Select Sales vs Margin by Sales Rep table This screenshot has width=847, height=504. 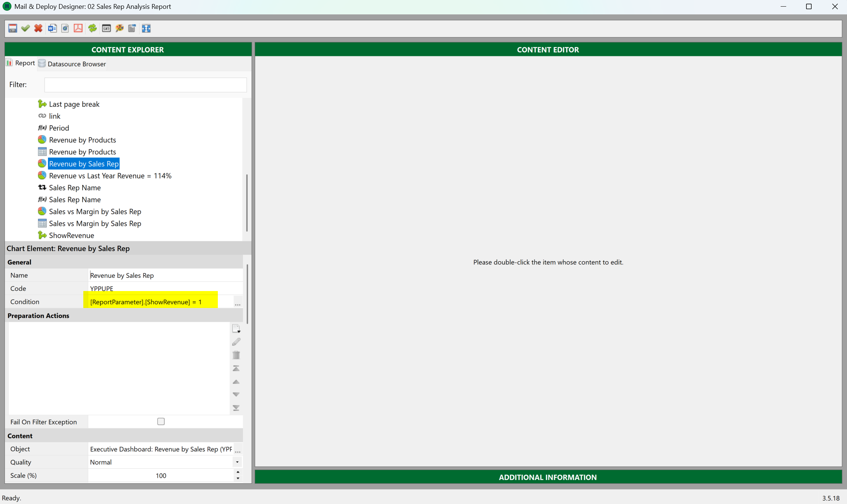tap(95, 224)
